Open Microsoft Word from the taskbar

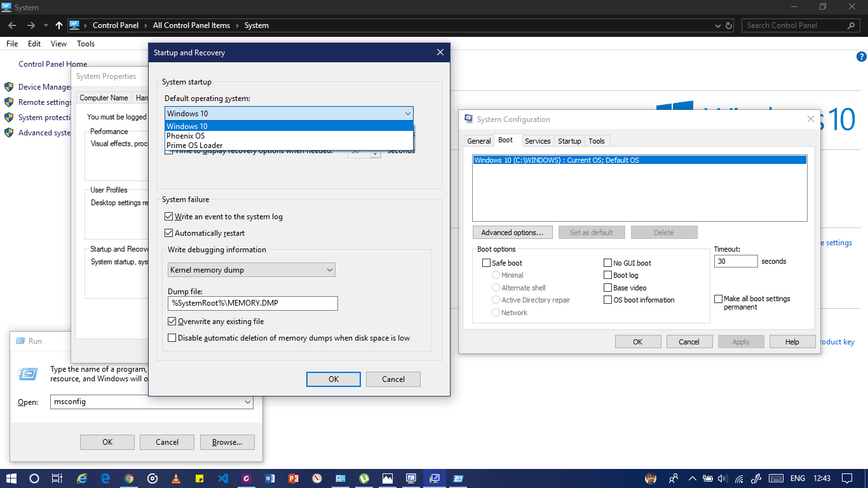269,478
